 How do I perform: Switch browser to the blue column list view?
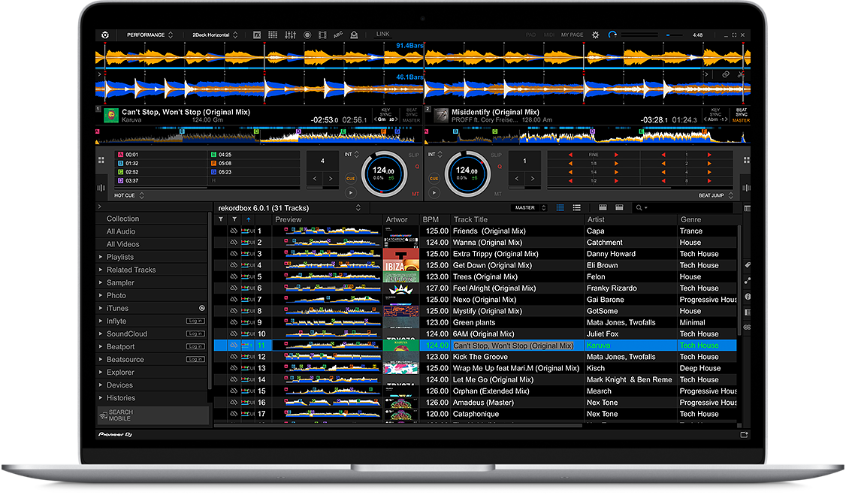[560, 208]
